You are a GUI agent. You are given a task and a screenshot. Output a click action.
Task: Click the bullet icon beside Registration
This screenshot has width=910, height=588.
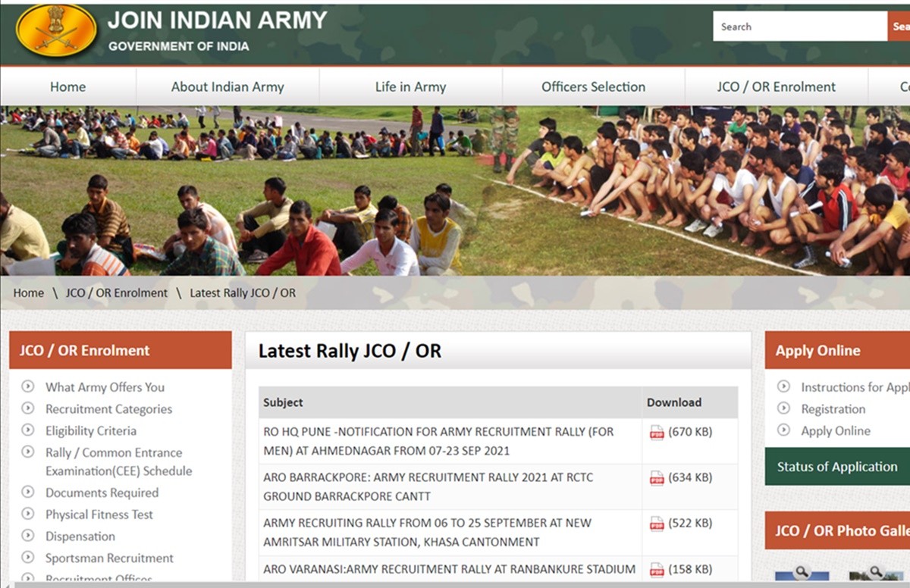pyautogui.click(x=783, y=408)
